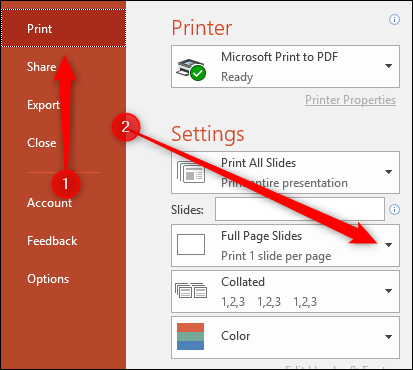Click the info icon next to Slides field
The image size is (413, 370).
(x=394, y=209)
